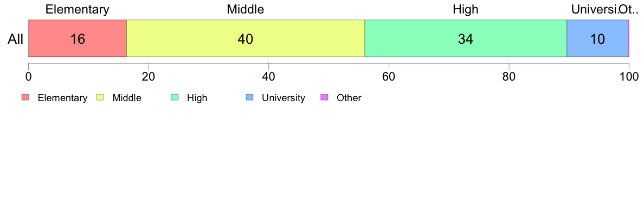
Task: Click the Middle heading above the bar
Action: [245, 9]
